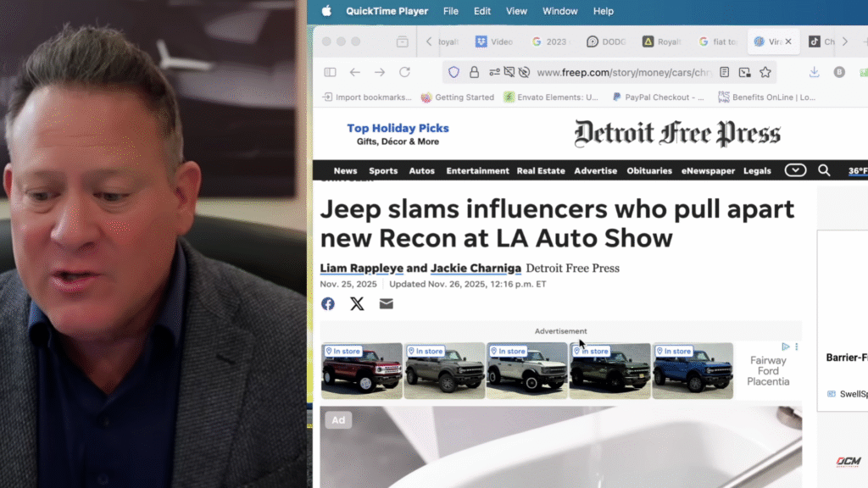This screenshot has height=488, width=868.
Task: Share article on Facebook
Action: click(x=328, y=304)
